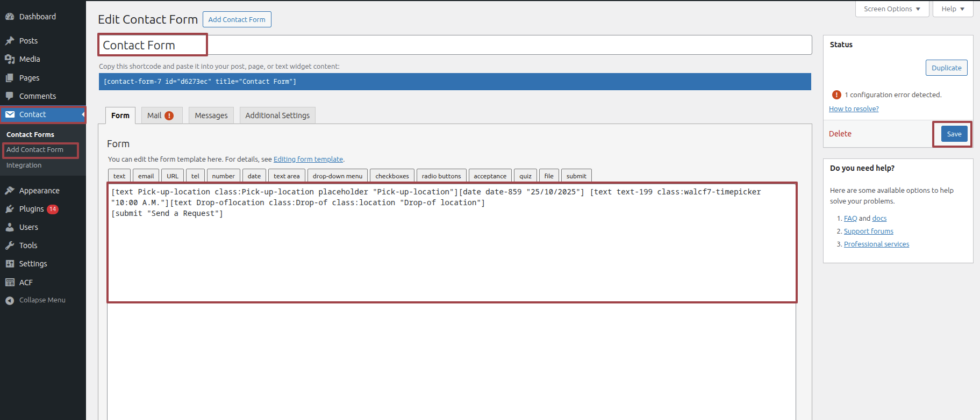The height and width of the screenshot is (420, 980).
Task: Click the Plugins plug icon
Action: [10, 209]
